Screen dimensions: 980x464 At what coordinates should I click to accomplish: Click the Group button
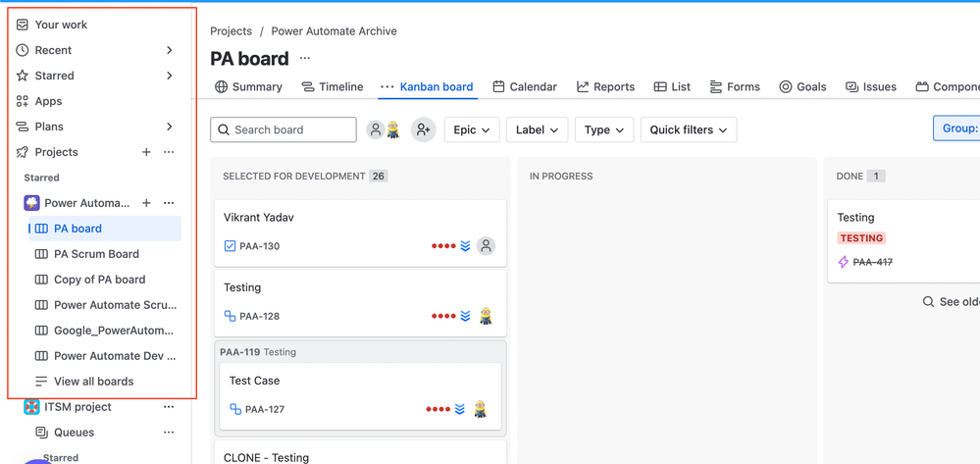click(x=956, y=129)
